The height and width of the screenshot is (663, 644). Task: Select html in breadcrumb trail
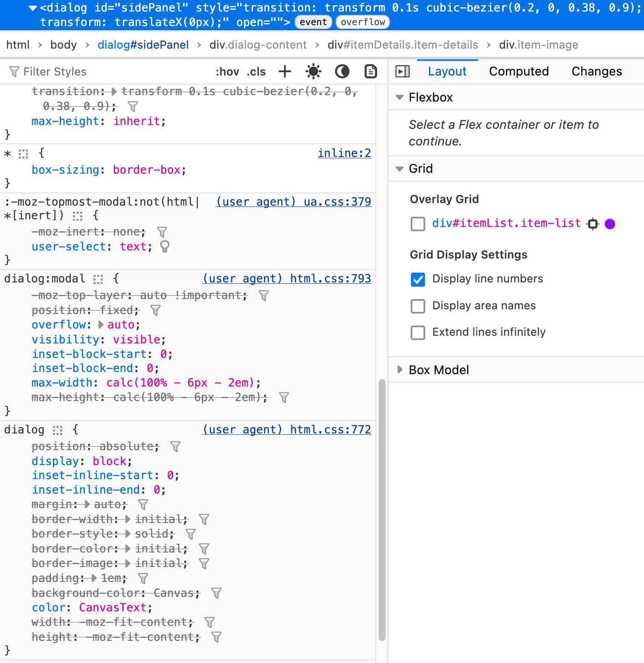pos(18,45)
